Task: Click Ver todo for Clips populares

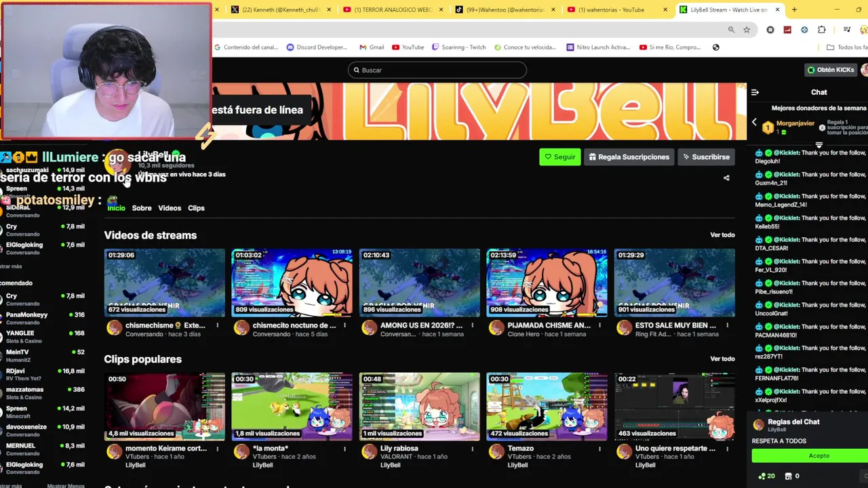Action: coord(722,359)
